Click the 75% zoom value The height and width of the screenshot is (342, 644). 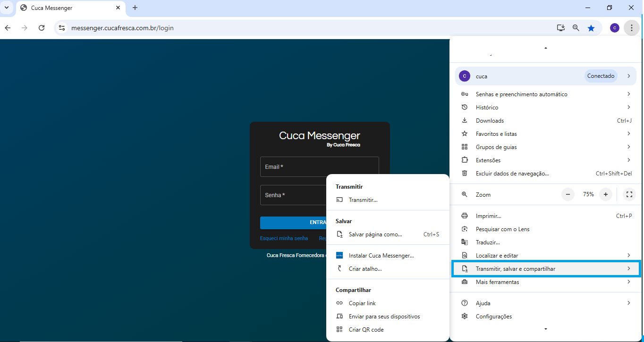click(588, 194)
